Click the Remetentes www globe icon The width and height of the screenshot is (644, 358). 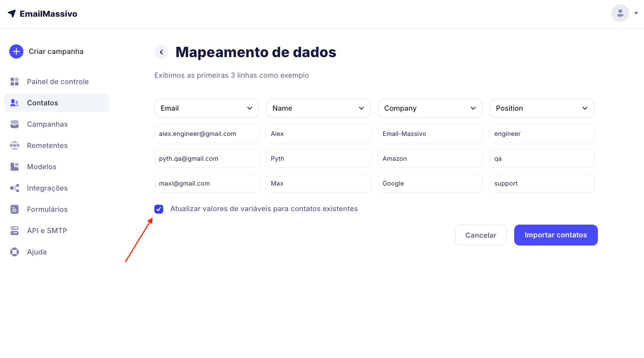pyautogui.click(x=15, y=145)
